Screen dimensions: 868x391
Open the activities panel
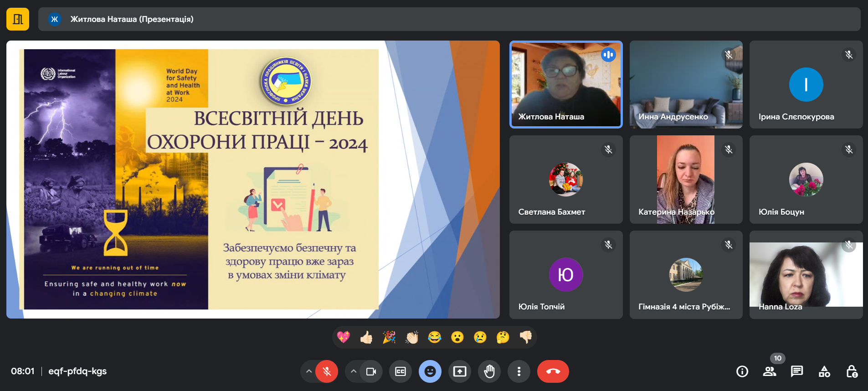[824, 371]
